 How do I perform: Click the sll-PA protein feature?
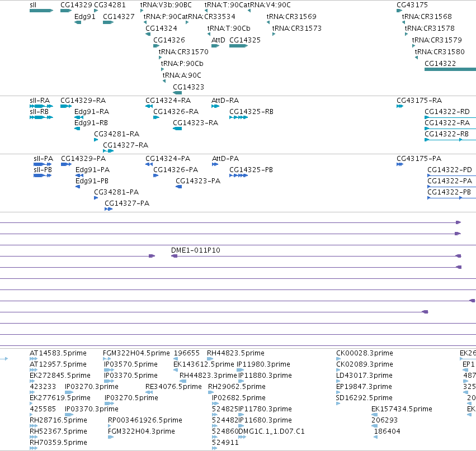[43, 164]
